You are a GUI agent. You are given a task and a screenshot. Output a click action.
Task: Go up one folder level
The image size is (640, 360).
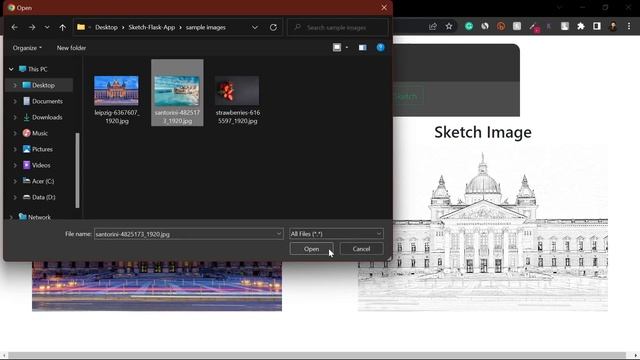coord(62,27)
